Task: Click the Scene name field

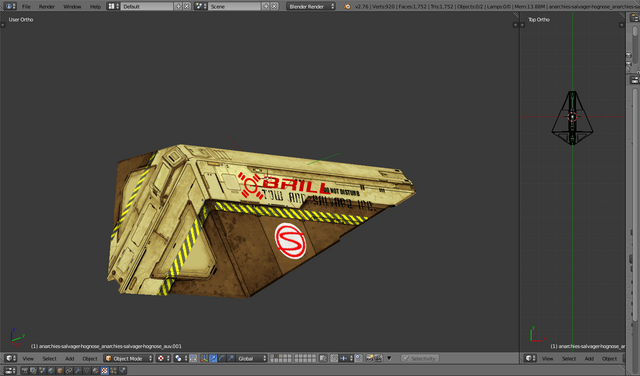Action: 235,7
